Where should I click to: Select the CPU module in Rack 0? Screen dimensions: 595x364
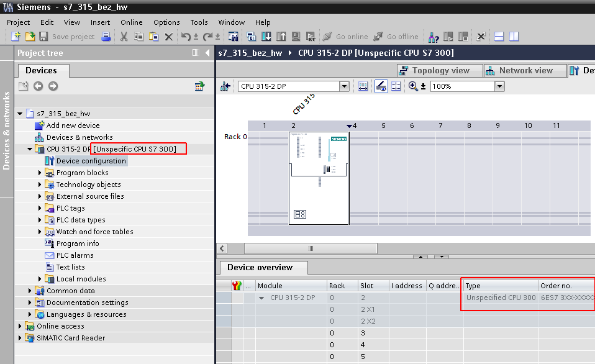(319, 178)
